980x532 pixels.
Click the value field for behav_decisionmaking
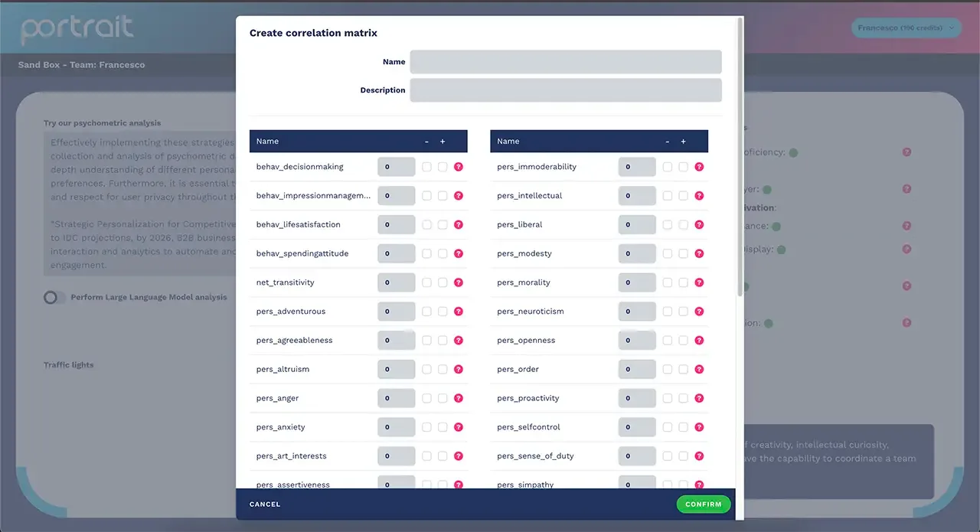pos(397,167)
